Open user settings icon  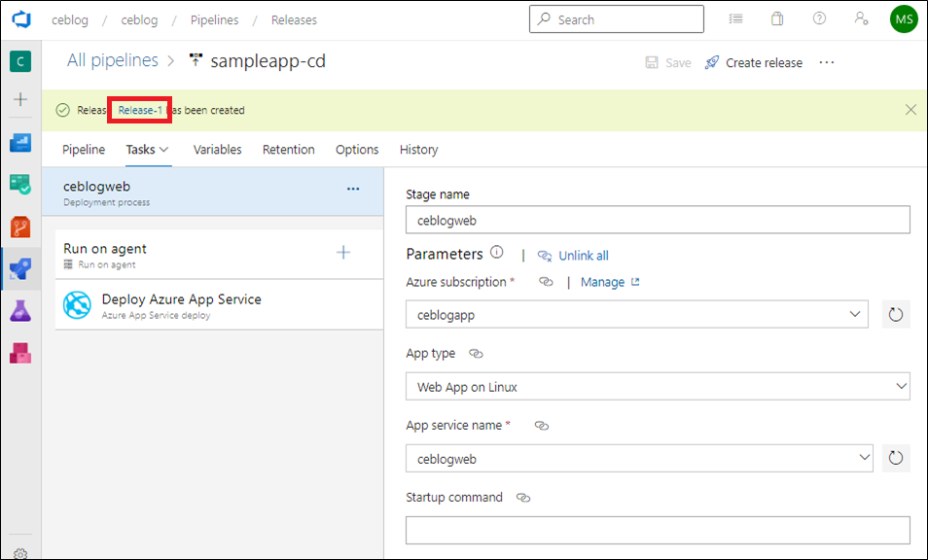pyautogui.click(x=861, y=18)
